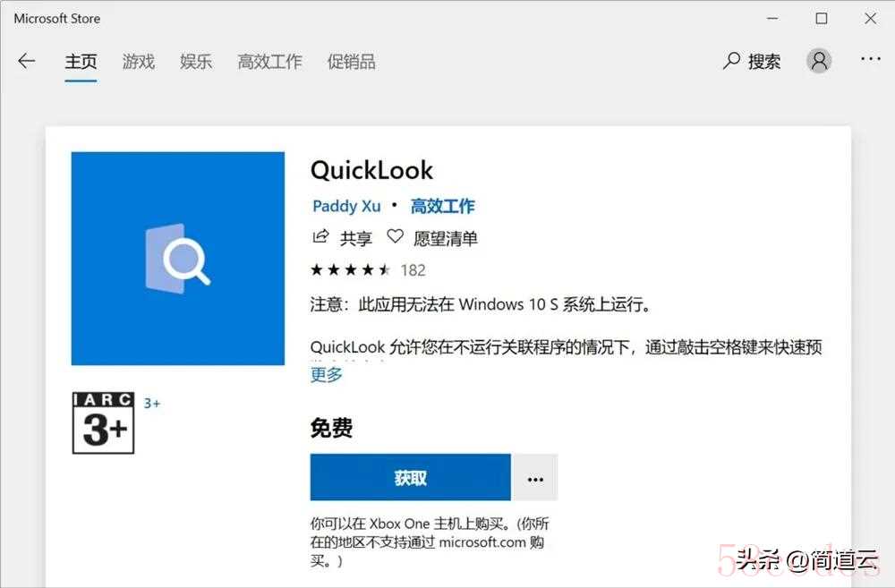Viewport: 895px width, 588px height.
Task: Click the 3+ age rating link
Action: [x=152, y=404]
